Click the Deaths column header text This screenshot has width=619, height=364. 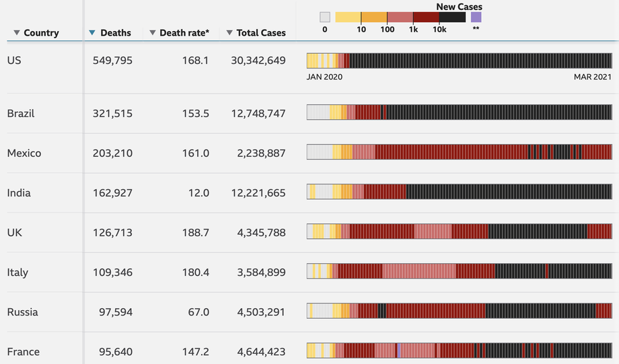116,33
